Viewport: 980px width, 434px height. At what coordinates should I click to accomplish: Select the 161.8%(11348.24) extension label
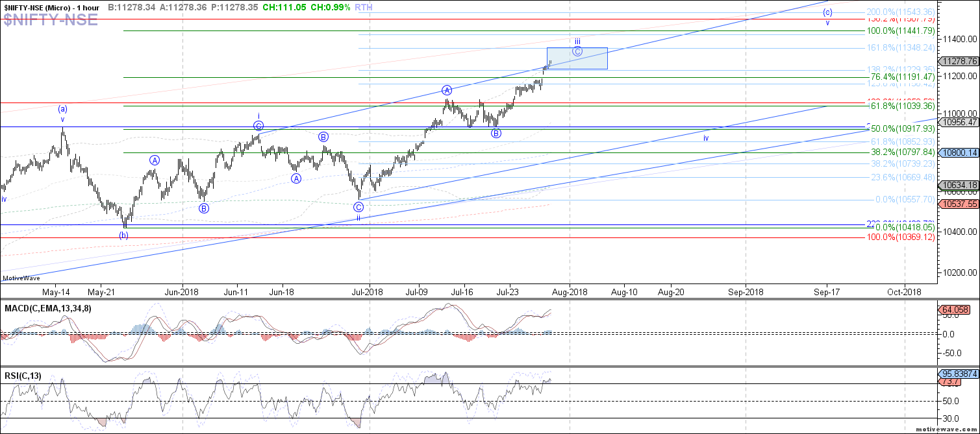pyautogui.click(x=899, y=47)
